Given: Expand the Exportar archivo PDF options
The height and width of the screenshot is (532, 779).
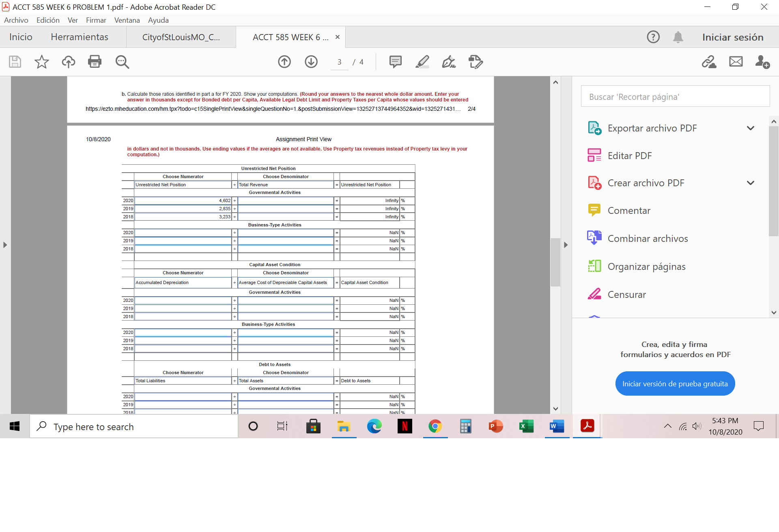Looking at the screenshot, I should coord(750,128).
